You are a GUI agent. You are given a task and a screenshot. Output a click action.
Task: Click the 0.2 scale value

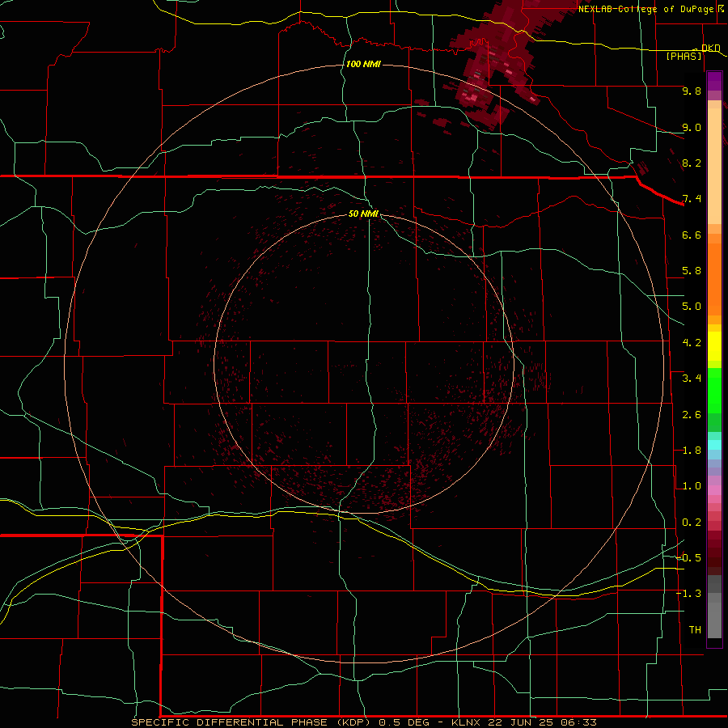692,523
